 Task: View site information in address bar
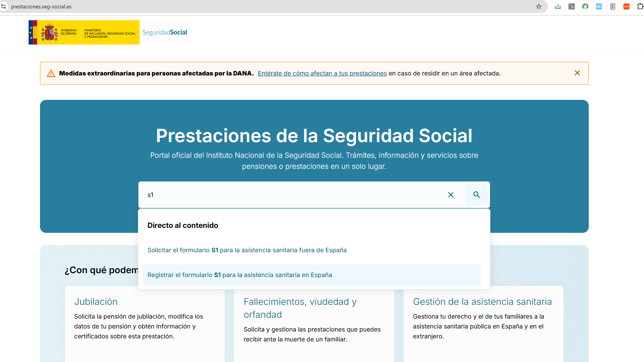tap(4, 6)
